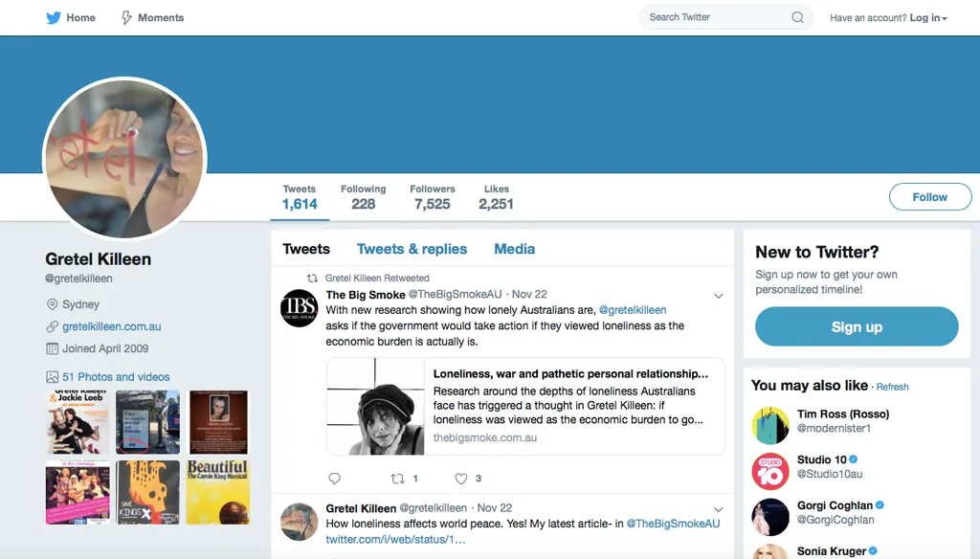Switch to Tweets & replies tab
The width and height of the screenshot is (980, 559).
[412, 249]
